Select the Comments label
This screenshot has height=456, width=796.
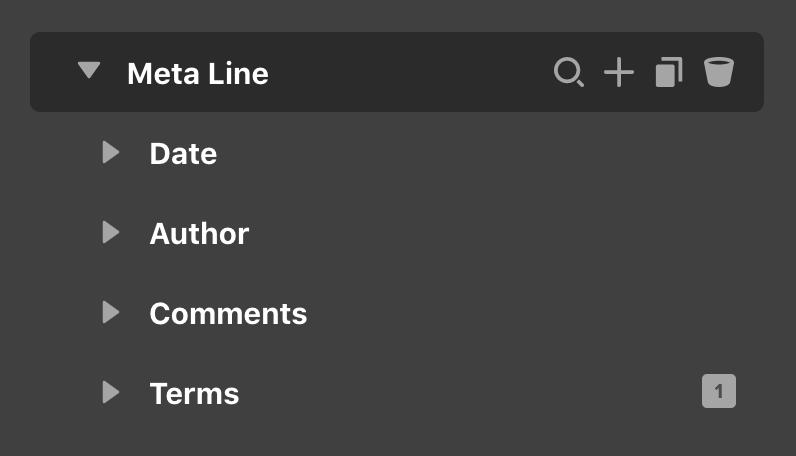[228, 313]
